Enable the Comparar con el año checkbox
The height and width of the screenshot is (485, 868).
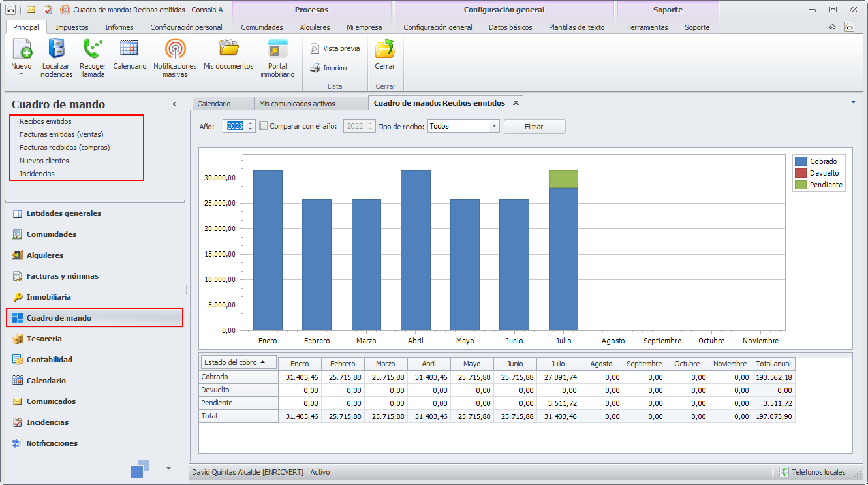(264, 127)
